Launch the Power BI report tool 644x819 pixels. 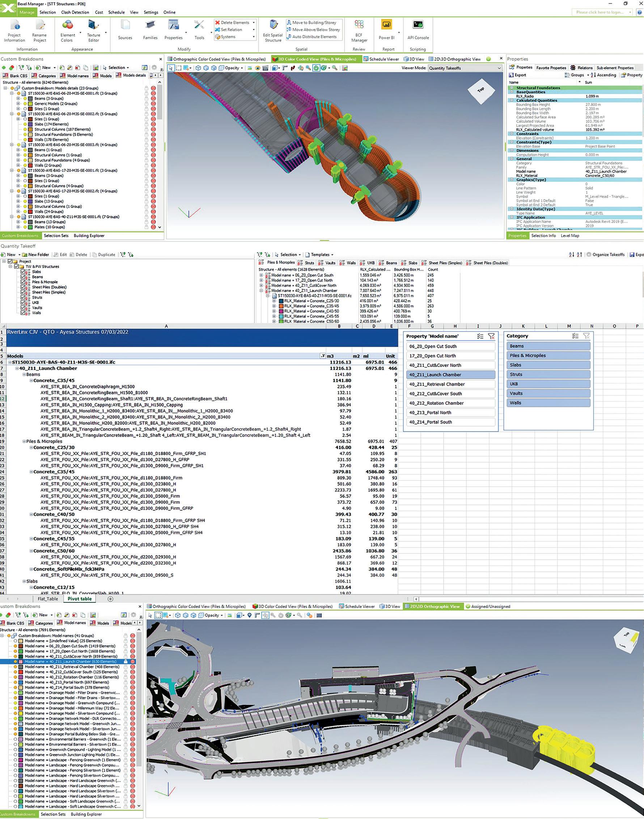point(386,30)
